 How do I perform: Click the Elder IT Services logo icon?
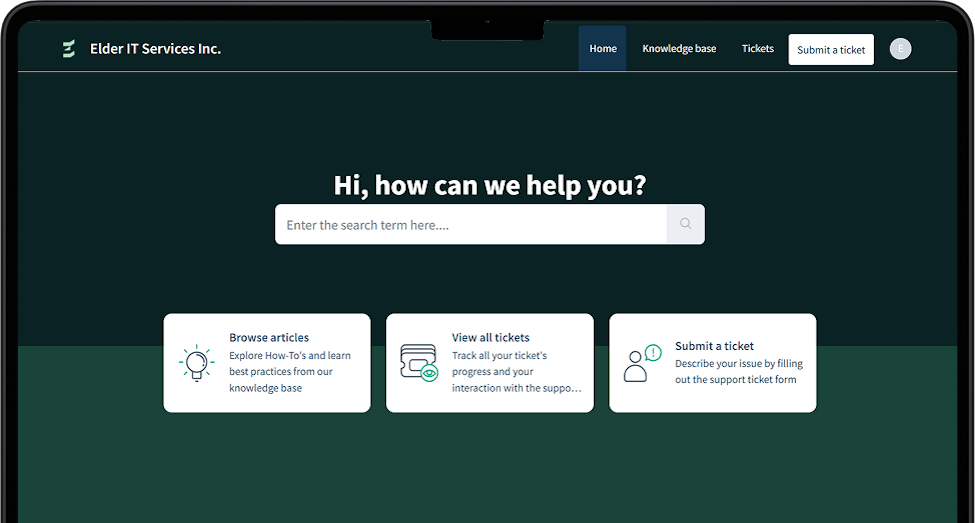69,49
